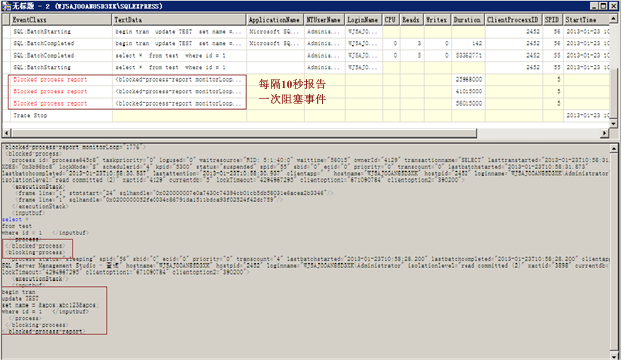Image resolution: width=622 pixels, height=361 pixels.
Task: Select the SQL:BatchCompleted row with select statement
Action: coord(305,56)
